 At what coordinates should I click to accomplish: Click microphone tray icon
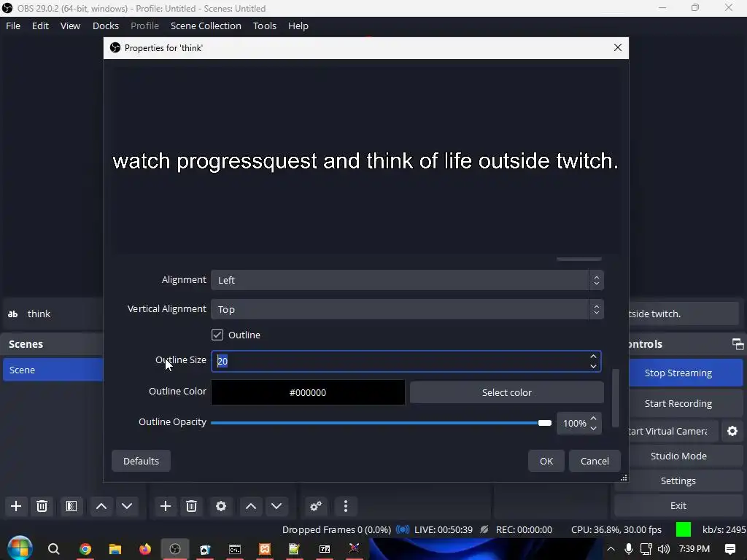(629, 549)
